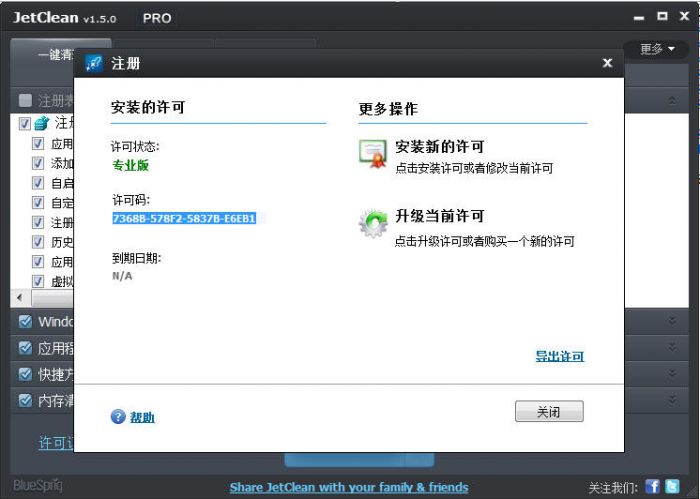Click the 许可 link in main window
This screenshot has height=499, width=700.
tap(56, 443)
